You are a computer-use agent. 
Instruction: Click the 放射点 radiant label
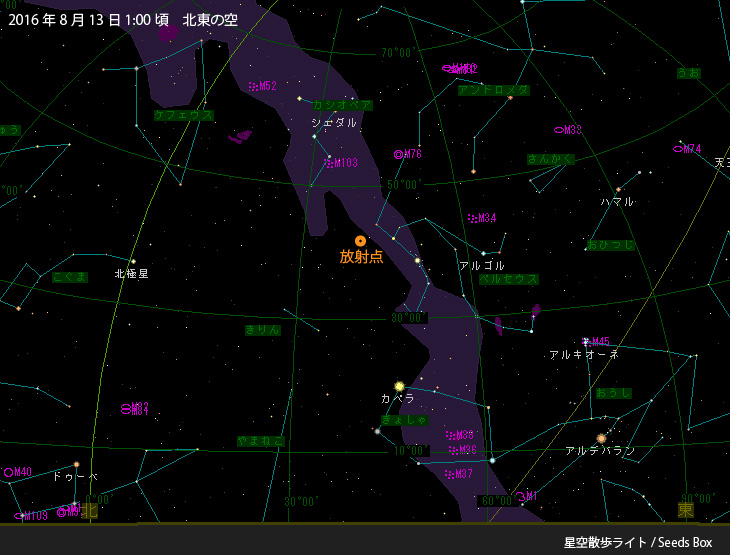tap(361, 257)
